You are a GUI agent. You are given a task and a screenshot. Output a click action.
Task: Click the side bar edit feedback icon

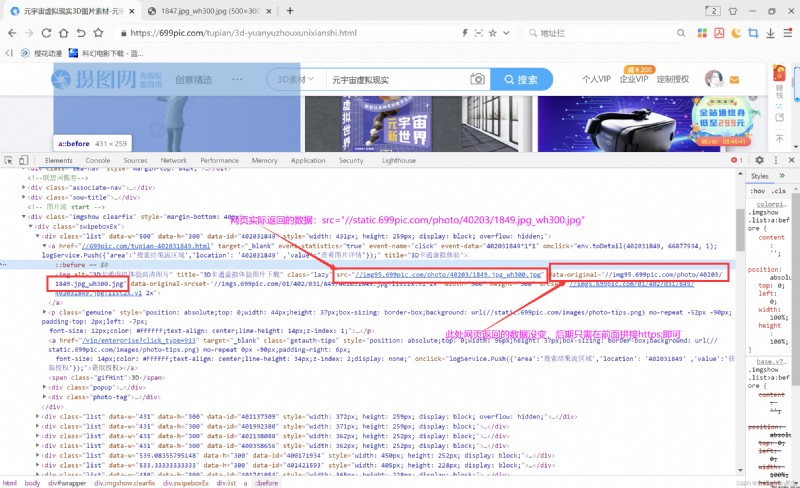pos(780,117)
